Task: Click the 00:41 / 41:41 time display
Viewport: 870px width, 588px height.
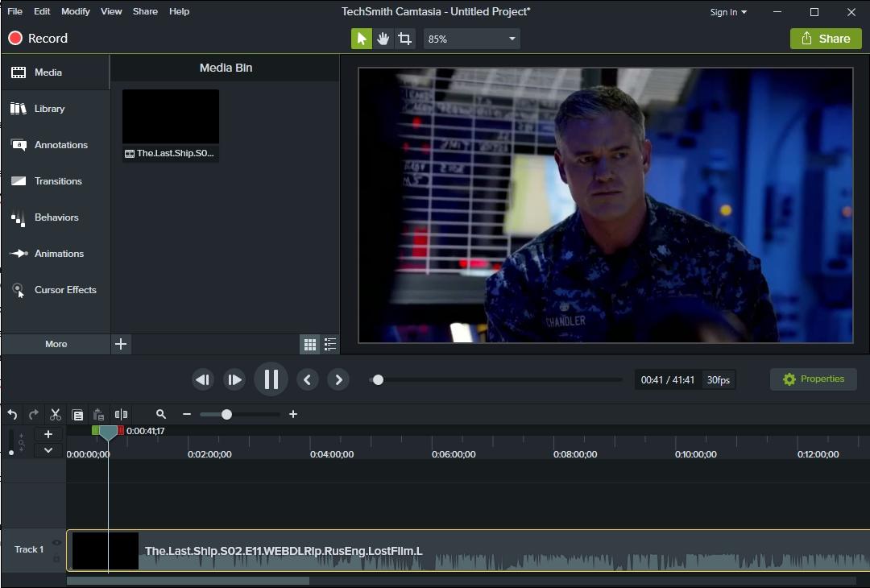Action: (x=668, y=380)
